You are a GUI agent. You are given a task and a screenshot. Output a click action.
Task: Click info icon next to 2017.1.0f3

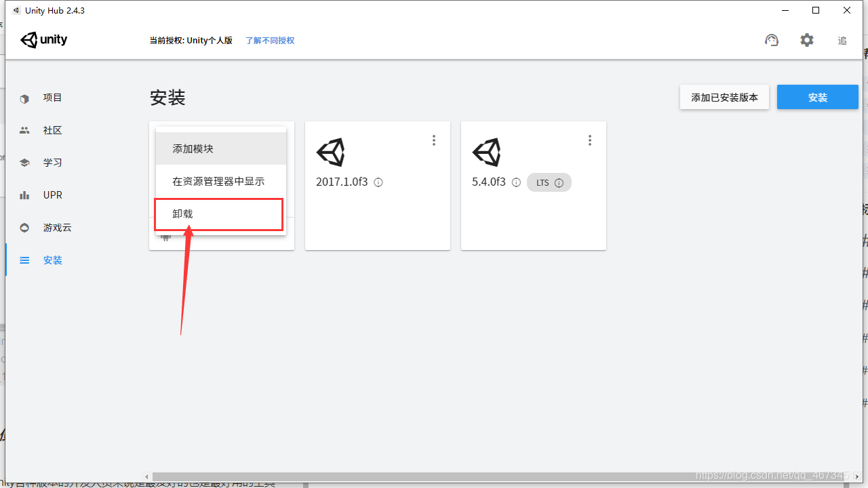click(x=378, y=182)
